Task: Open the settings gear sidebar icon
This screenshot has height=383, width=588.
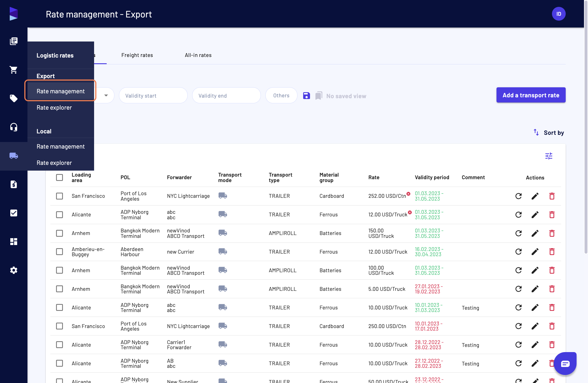Action: click(14, 270)
